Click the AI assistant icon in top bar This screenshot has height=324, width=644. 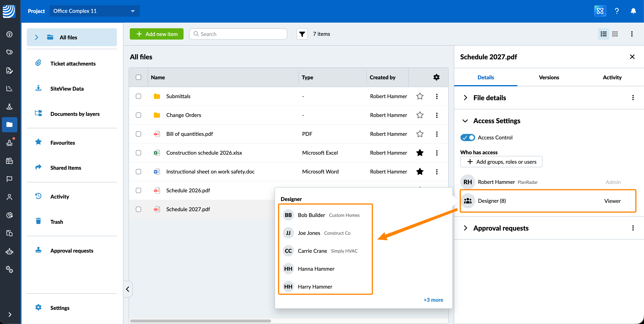tap(600, 11)
